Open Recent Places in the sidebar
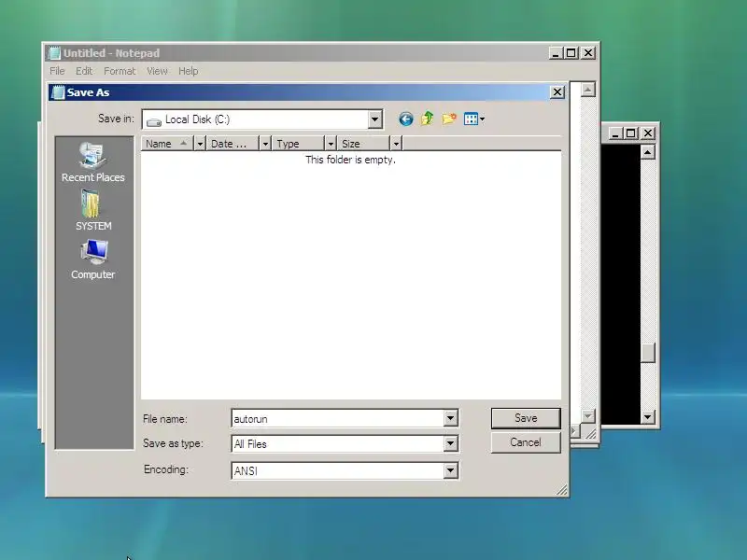This screenshot has height=560, width=747. (x=92, y=162)
